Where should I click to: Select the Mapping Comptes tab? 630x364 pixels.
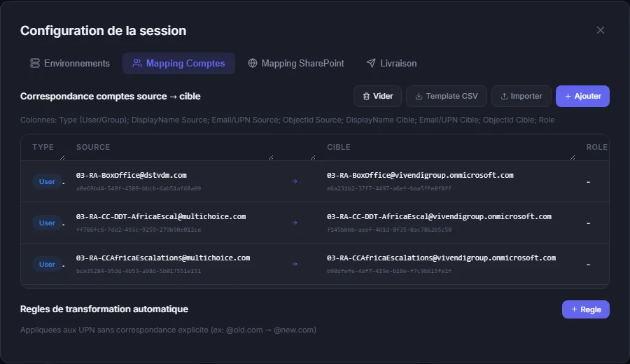coord(178,64)
